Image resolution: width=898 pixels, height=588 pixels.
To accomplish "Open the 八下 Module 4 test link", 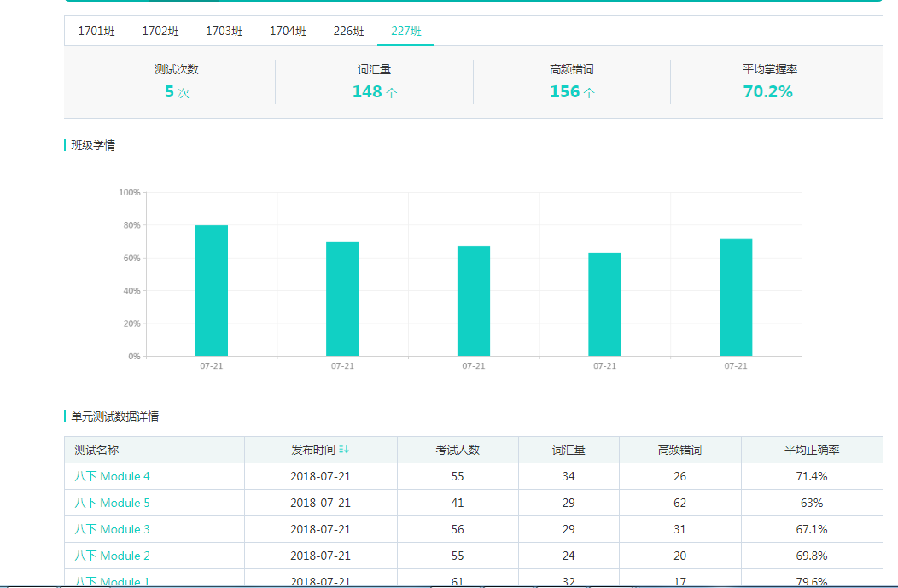I will pyautogui.click(x=113, y=476).
